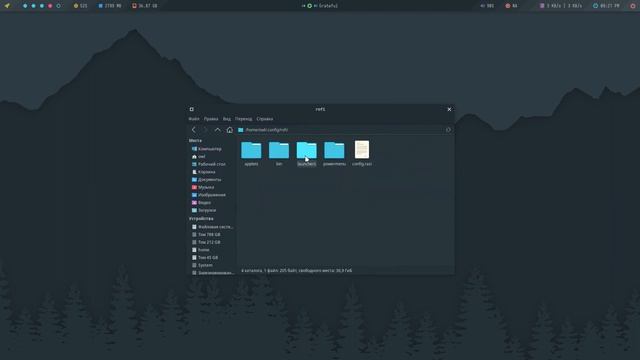Open the rocket launcher in top bar
The width and height of the screenshot is (640, 360).
pos(7,6)
